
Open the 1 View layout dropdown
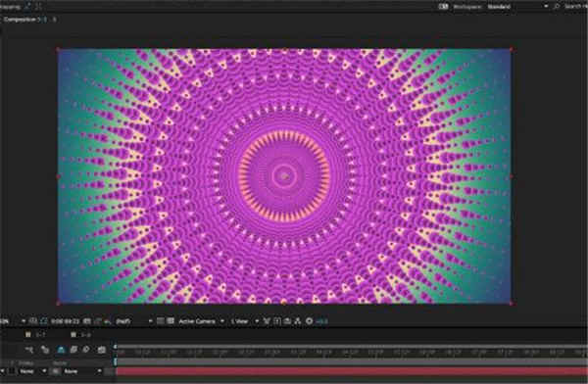[x=244, y=321]
